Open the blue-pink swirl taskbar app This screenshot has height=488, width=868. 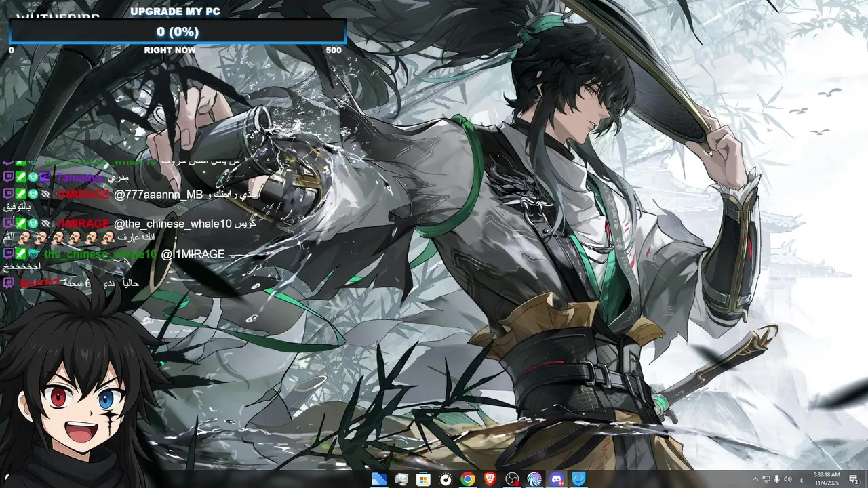534,479
